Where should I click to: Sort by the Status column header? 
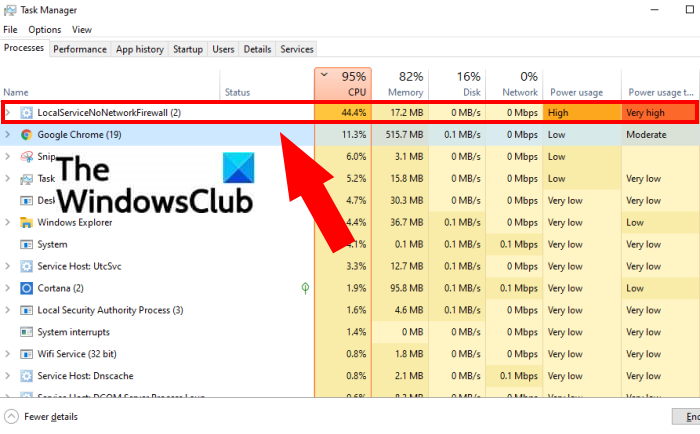coord(267,84)
